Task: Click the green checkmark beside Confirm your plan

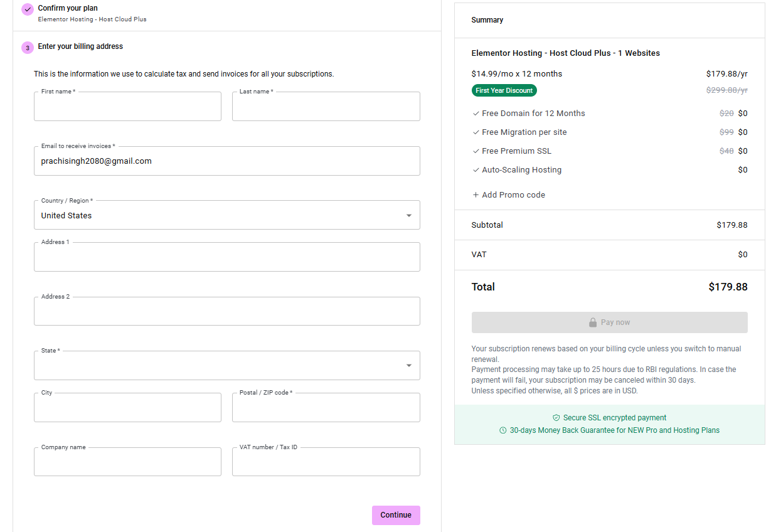Action: tap(26, 9)
